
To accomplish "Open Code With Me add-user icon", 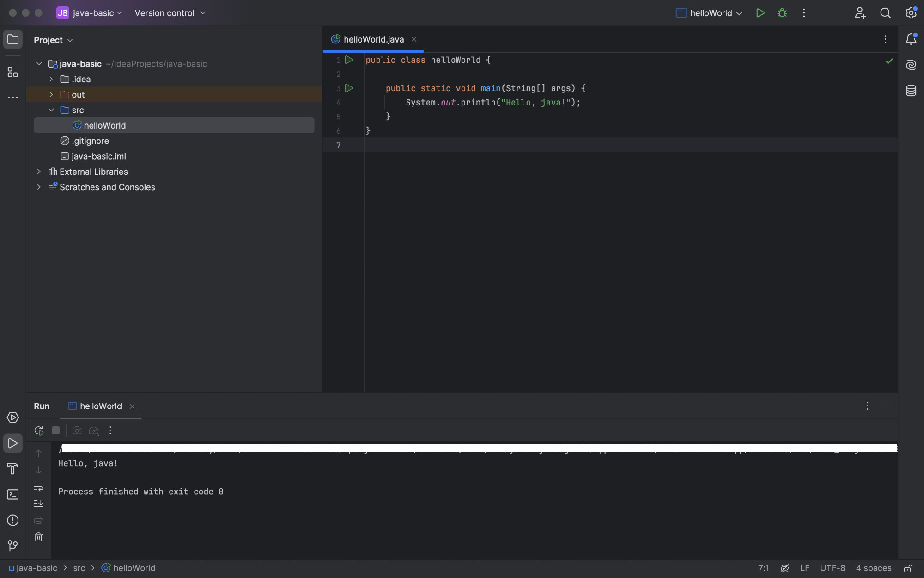I will [860, 13].
